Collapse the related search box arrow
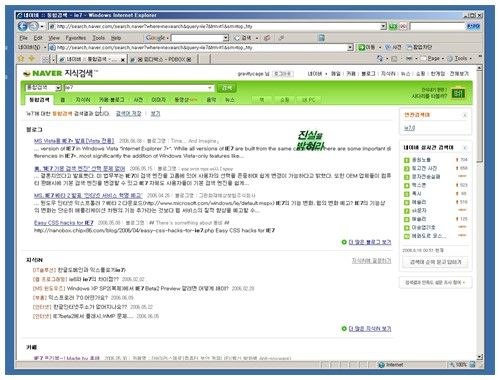 pos(465,115)
